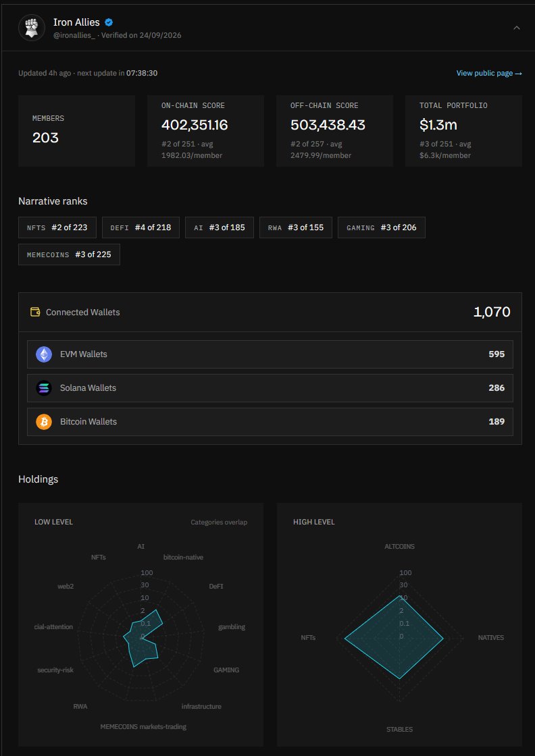Click the Connected Wallets total 1,070
Viewport: 535px width, 756px height.
coord(492,312)
